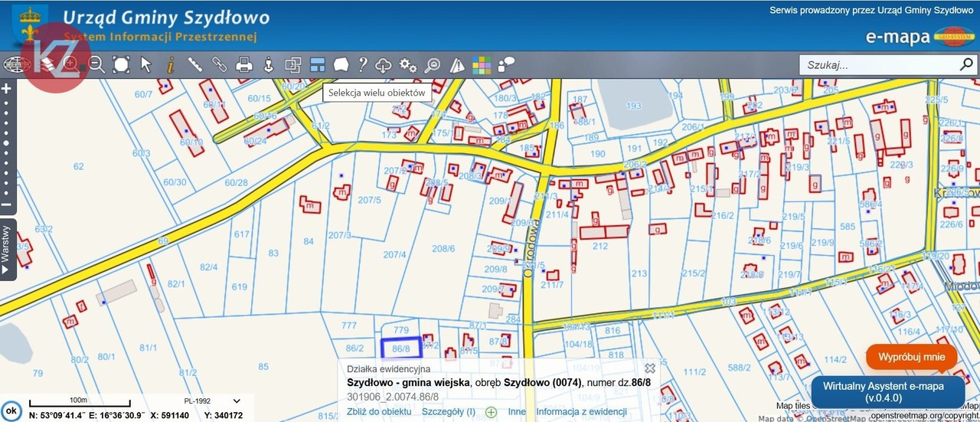Image resolution: width=980 pixels, height=422 pixels.
Task: Click the chain link icon
Action: pos(220,65)
